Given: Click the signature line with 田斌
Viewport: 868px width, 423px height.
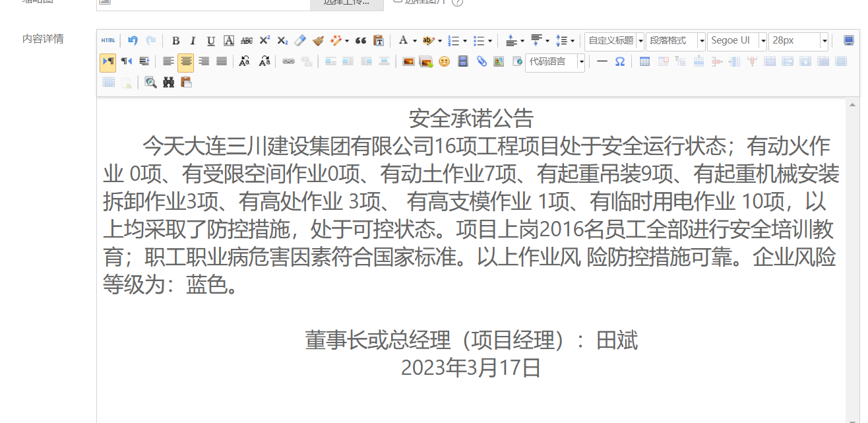Looking at the screenshot, I should pos(471,340).
